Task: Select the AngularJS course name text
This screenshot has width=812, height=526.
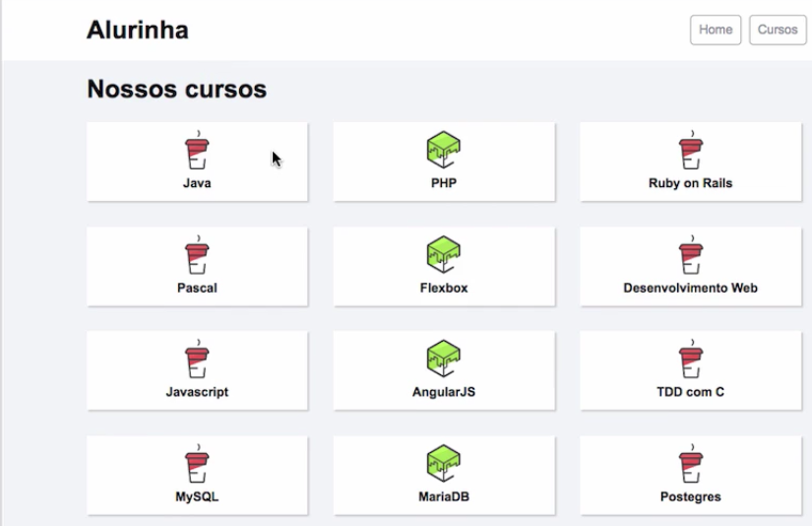Action: (x=444, y=392)
